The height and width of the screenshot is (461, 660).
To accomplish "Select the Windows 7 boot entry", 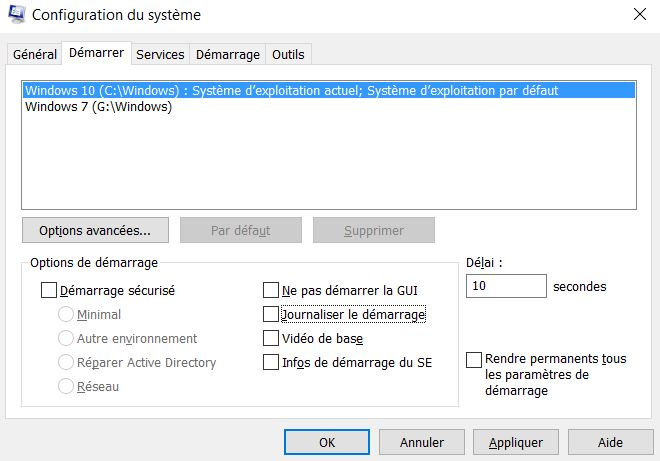I will point(98,107).
